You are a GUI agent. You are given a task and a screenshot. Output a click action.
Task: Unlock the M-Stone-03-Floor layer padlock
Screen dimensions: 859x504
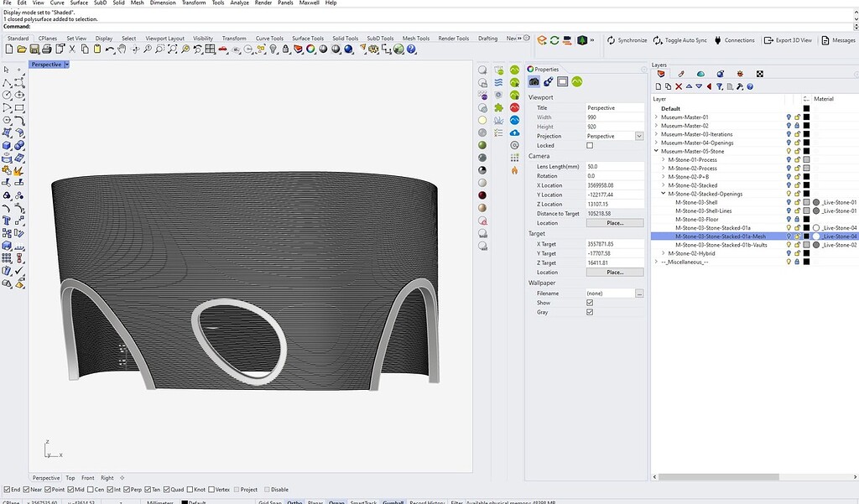[x=797, y=219]
